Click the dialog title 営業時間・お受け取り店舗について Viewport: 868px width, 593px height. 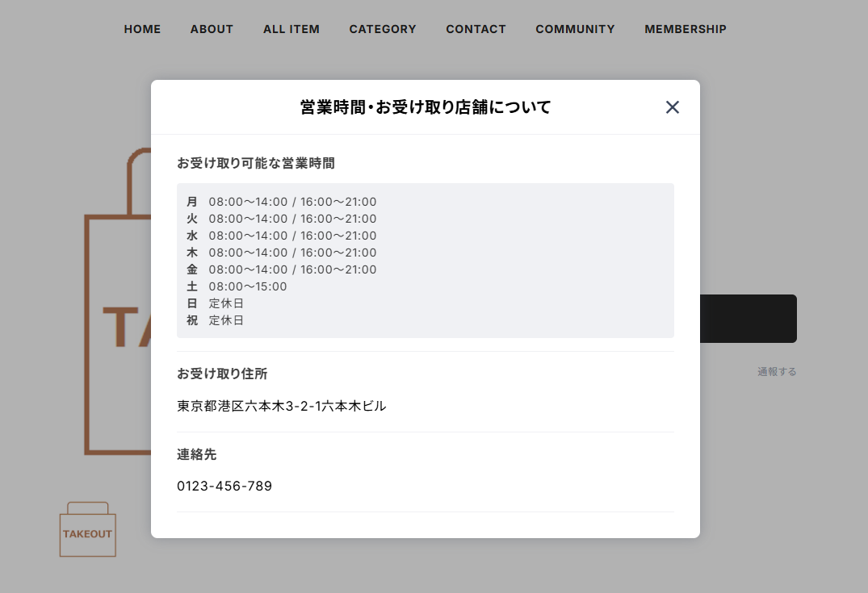[426, 107]
